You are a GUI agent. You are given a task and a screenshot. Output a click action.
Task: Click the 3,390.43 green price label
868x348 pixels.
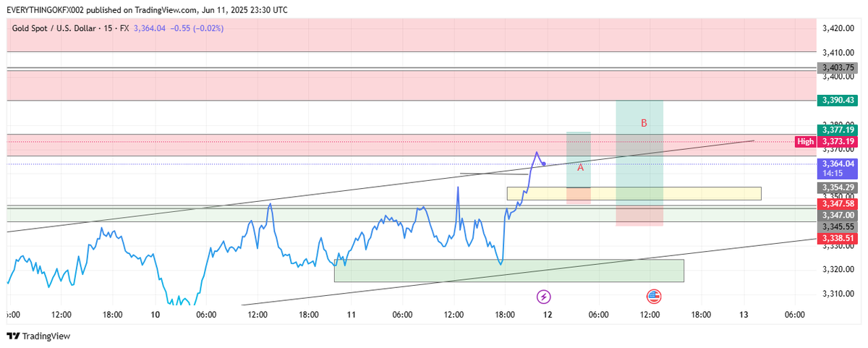[837, 100]
